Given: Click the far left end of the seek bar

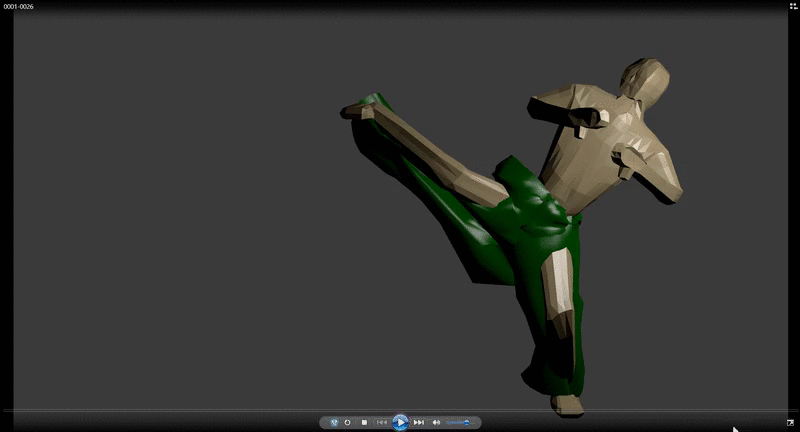Looking at the screenshot, I should coord(5,410).
